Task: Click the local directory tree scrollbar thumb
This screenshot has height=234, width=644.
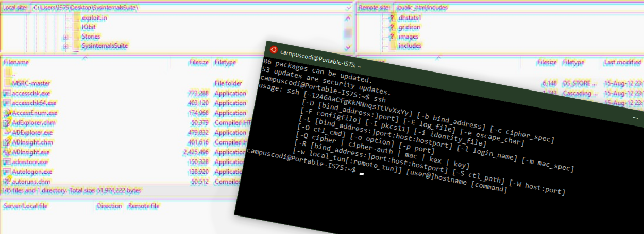Action: point(348,32)
